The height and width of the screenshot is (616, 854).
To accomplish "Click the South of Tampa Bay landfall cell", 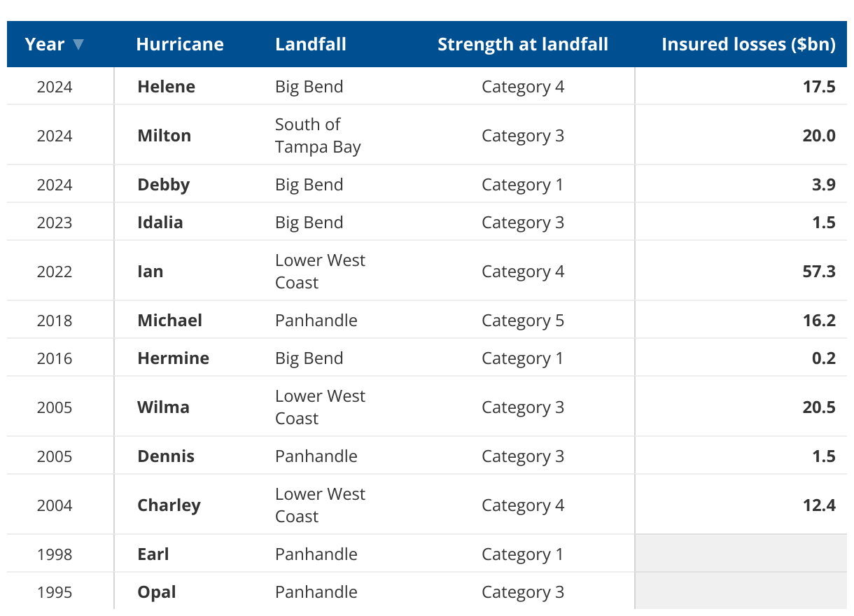I will coord(318,136).
